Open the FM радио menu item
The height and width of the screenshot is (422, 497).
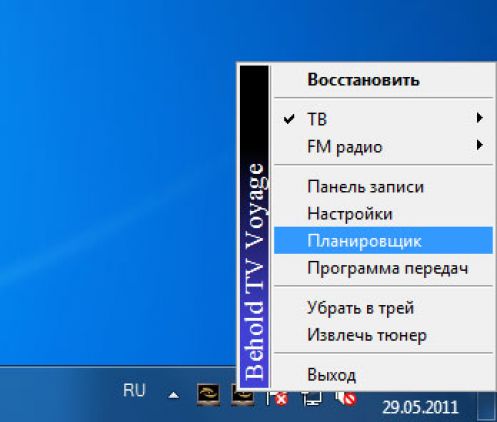[383, 146]
